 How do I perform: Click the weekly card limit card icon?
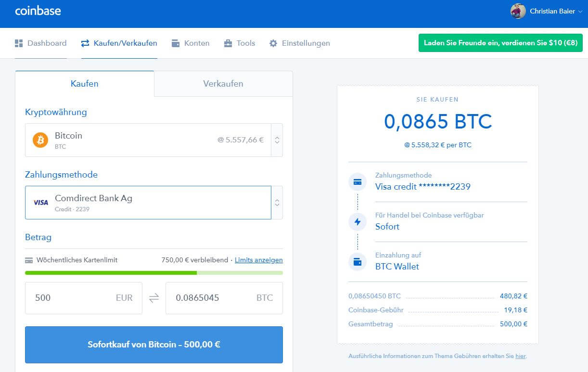29,260
